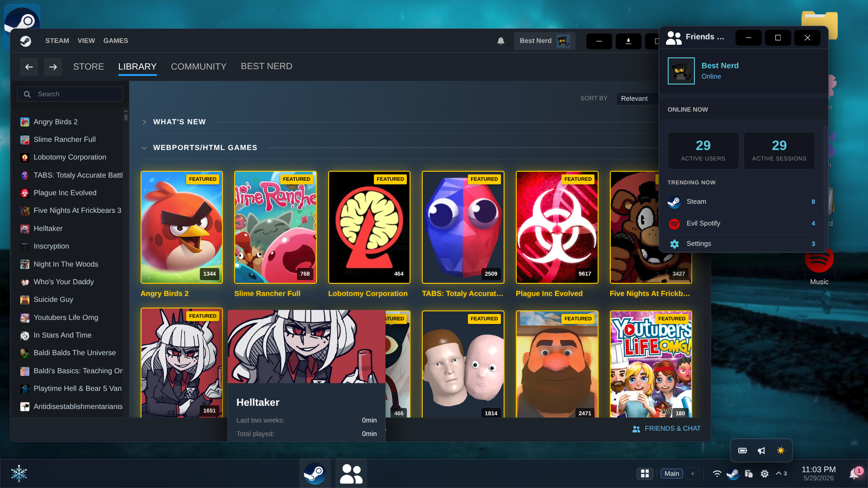
Task: Select the Main workspace button
Action: [x=672, y=474]
